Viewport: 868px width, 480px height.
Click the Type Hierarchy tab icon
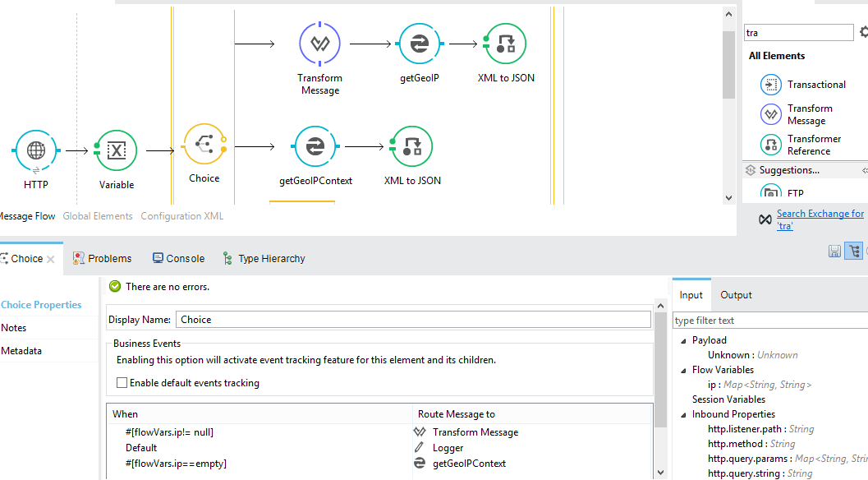227,258
